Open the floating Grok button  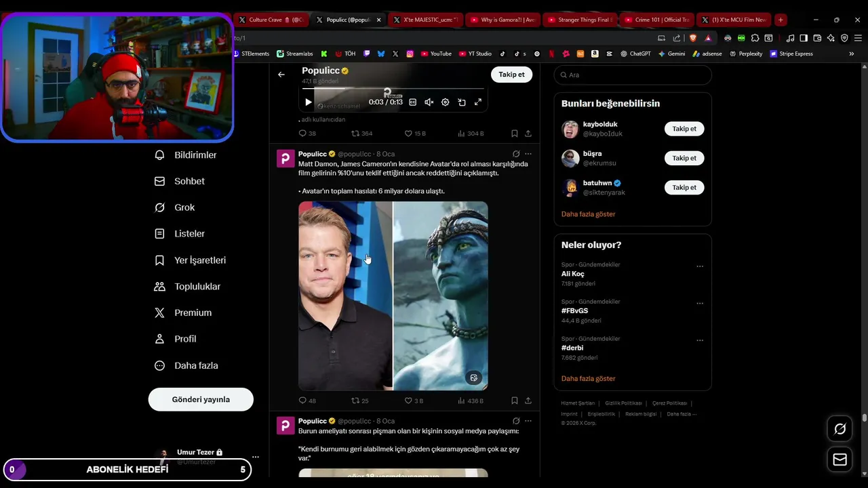[840, 428]
